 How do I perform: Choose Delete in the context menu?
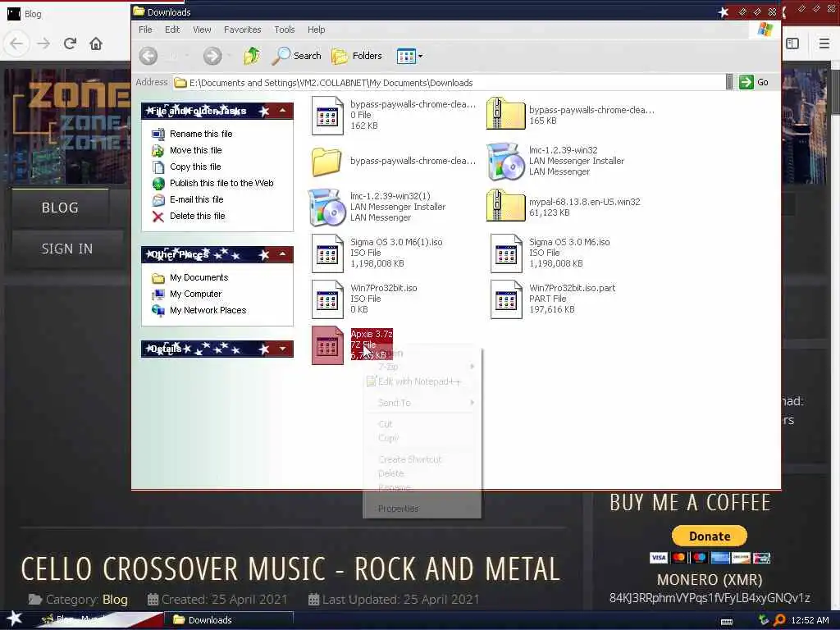coord(422,473)
